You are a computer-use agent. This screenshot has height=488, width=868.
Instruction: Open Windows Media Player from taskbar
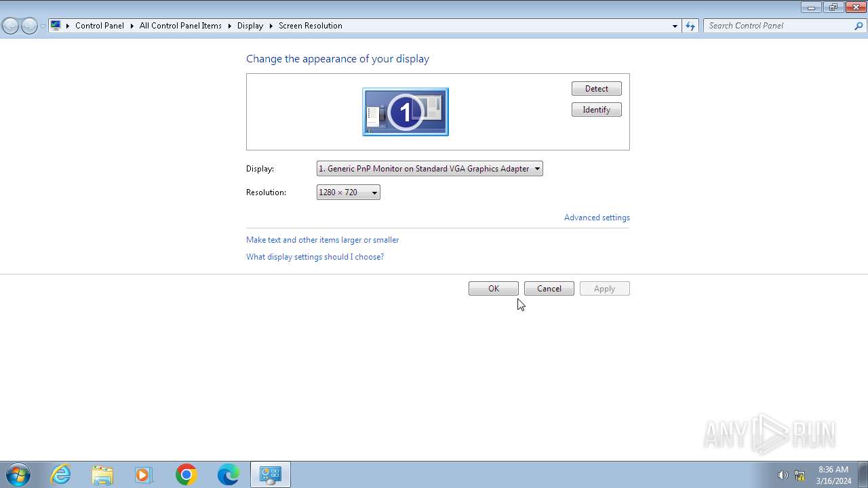(x=144, y=474)
